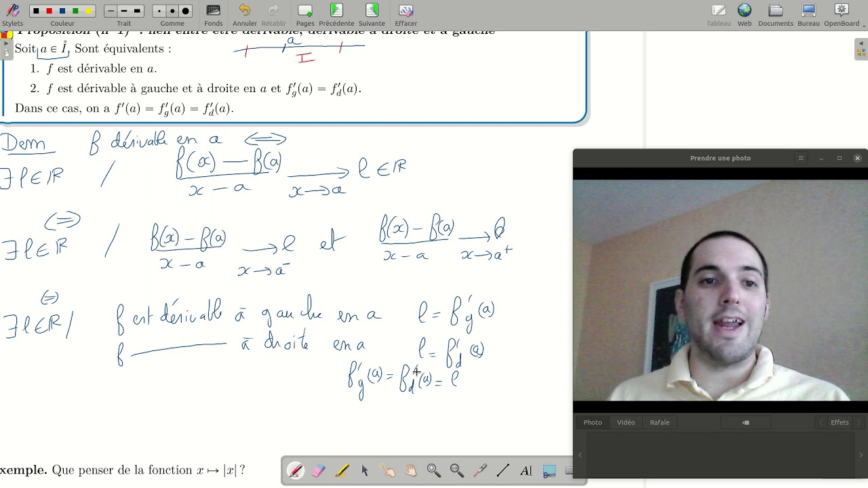868x488 pixels.
Task: Switch Cheese to Vidéo mode
Action: (x=626, y=422)
